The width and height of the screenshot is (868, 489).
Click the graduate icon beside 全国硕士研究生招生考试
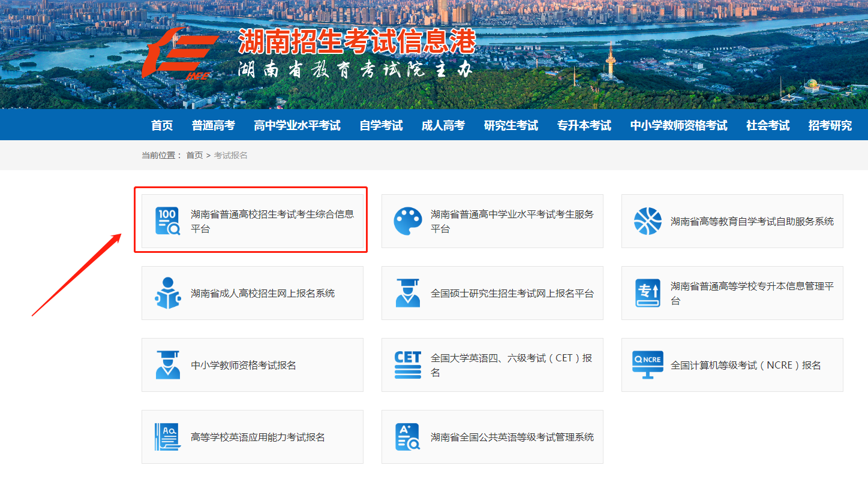[408, 293]
